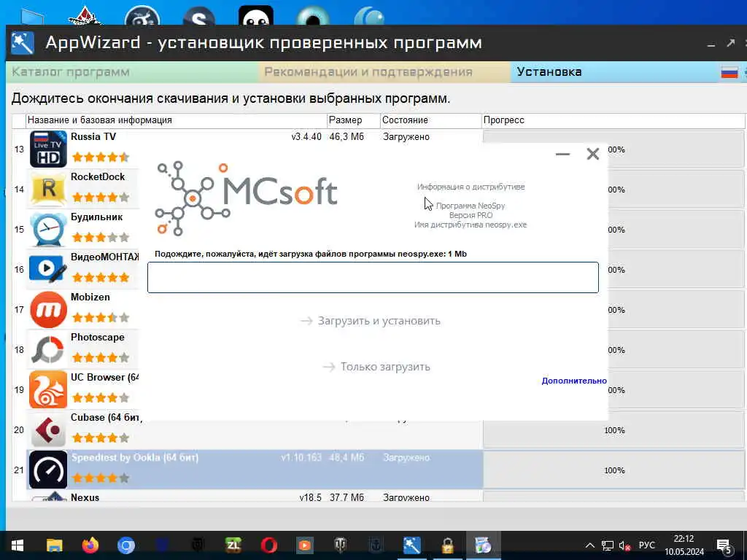The image size is (747, 560).
Task: Click the Будильник name text
Action: pos(97,217)
